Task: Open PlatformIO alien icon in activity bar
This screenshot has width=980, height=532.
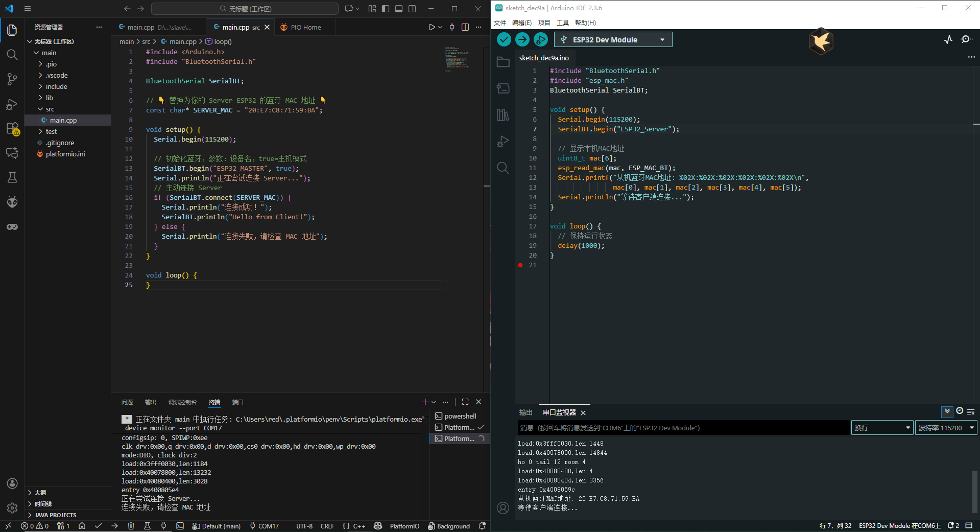Action: coord(12,202)
